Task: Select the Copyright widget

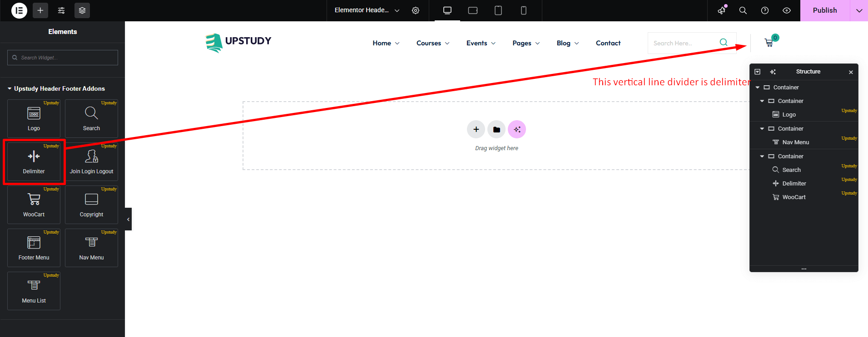Action: click(91, 205)
